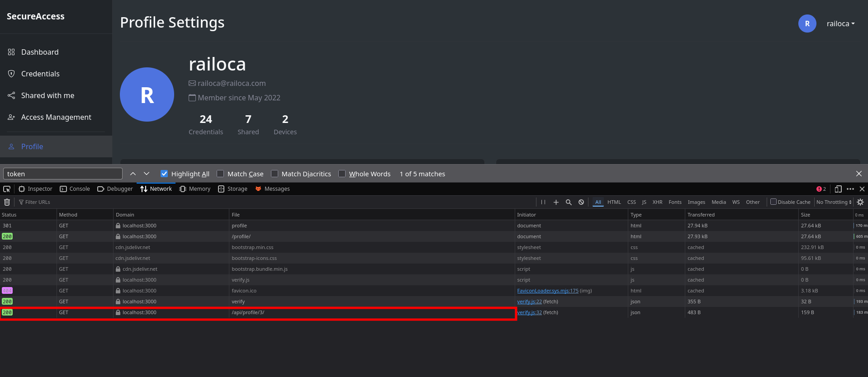Toggle responsive design mode icon
The height and width of the screenshot is (377, 868).
tap(838, 189)
